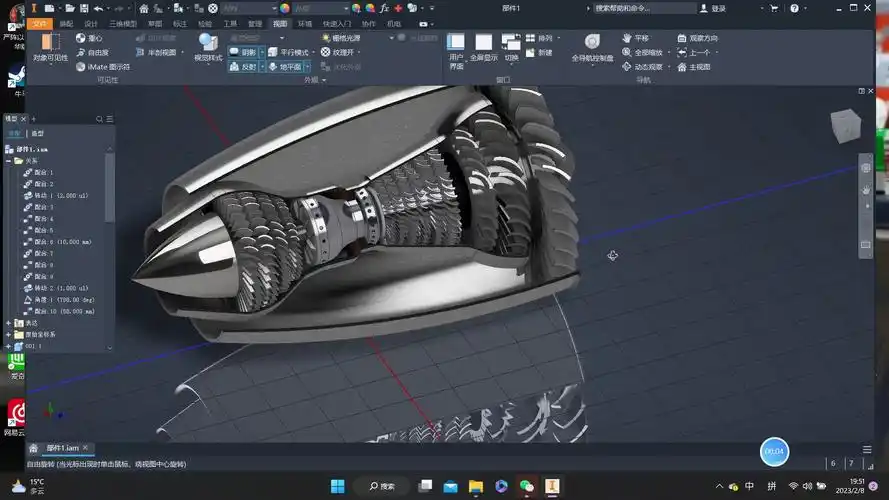
Task: Toggle the 反射 reflections option
Action: point(243,67)
